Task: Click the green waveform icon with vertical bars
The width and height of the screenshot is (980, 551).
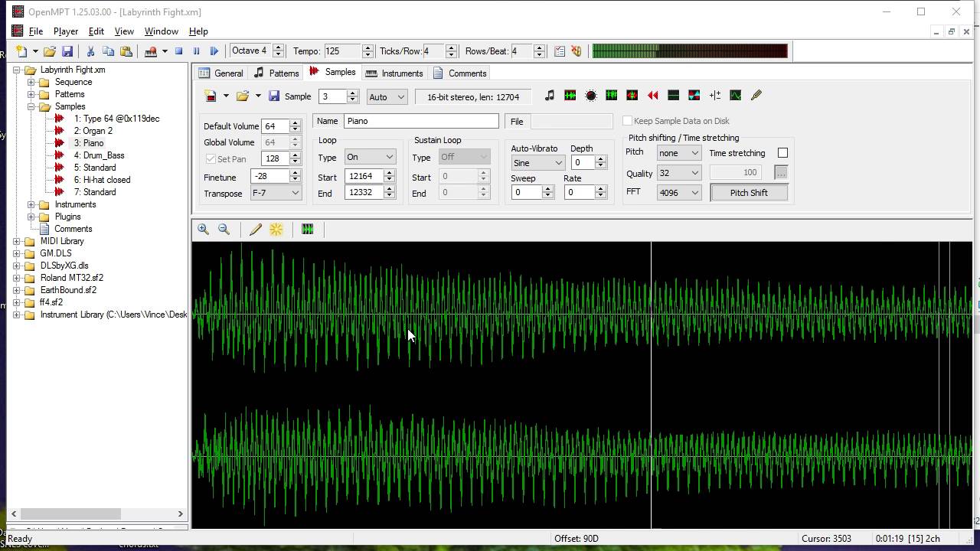Action: coord(611,96)
